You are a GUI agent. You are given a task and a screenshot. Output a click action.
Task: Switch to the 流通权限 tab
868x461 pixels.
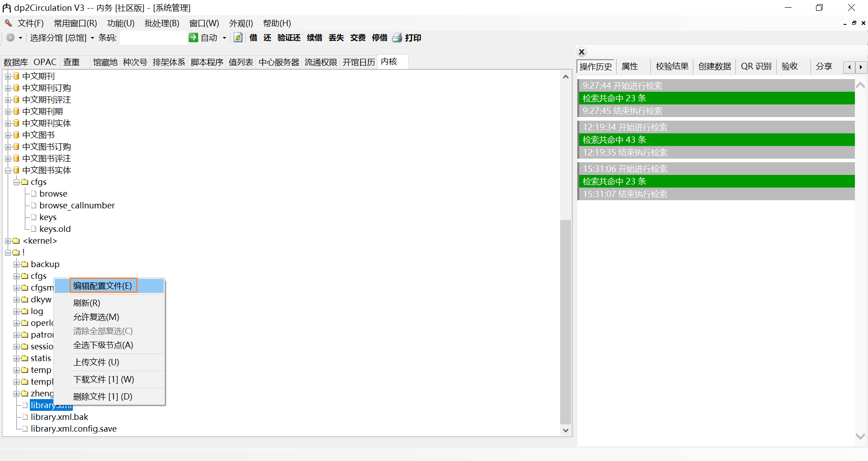point(321,62)
